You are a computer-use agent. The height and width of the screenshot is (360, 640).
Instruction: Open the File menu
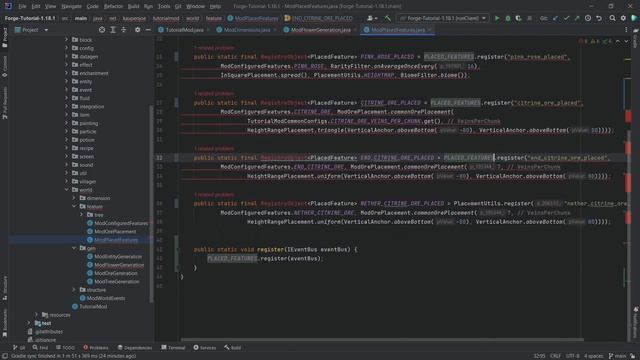22,6
